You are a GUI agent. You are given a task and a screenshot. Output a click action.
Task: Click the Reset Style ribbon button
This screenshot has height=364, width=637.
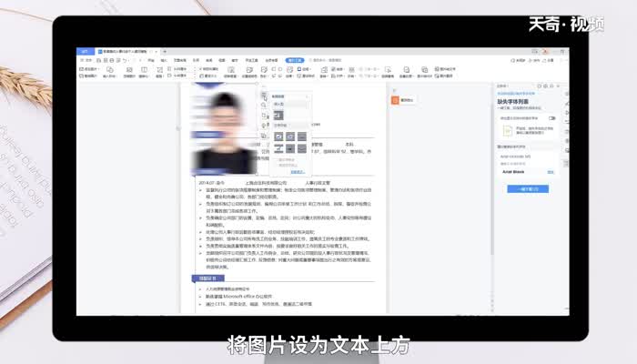[306, 76]
